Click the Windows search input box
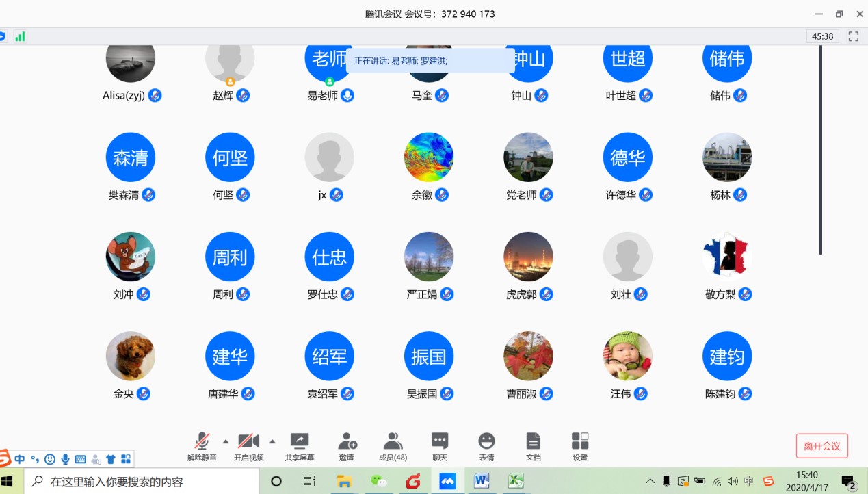 point(144,481)
